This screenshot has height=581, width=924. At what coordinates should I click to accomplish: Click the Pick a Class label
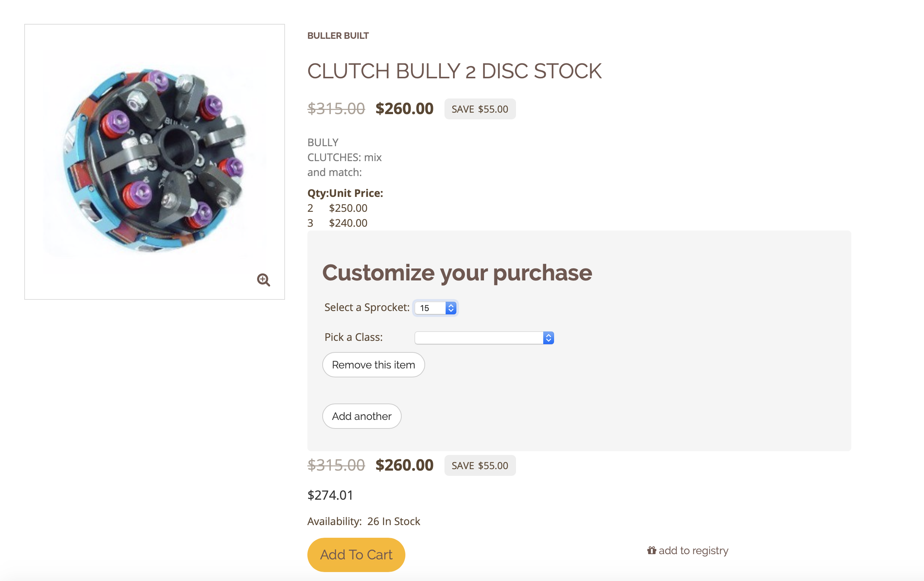coord(353,337)
